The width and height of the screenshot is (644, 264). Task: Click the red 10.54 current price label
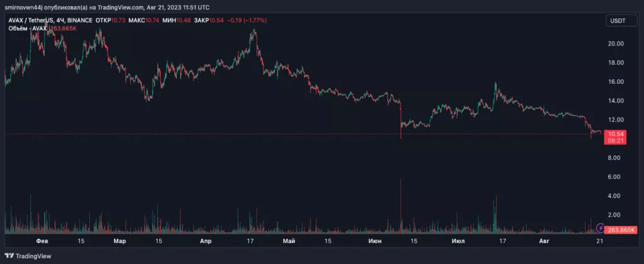(x=616, y=134)
